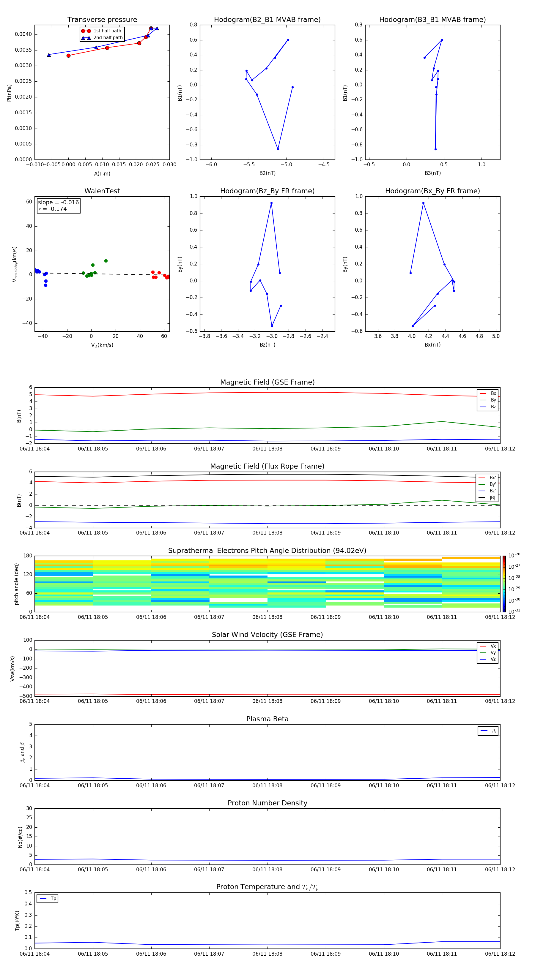Select the "Hodogram(B2_B1 MVAB frame)" title
The width and height of the screenshot is (535, 980).
[x=267, y=20]
